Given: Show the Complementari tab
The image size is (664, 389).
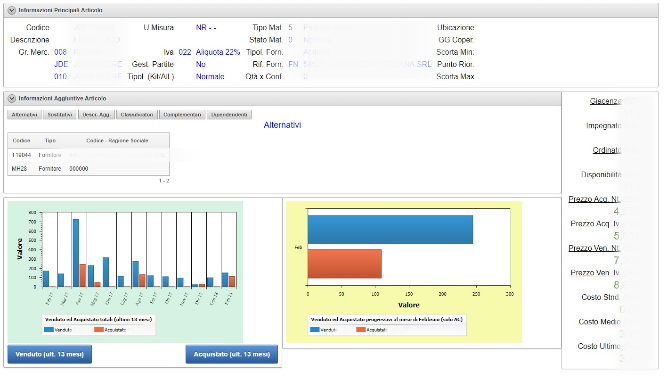Looking at the screenshot, I should [183, 115].
